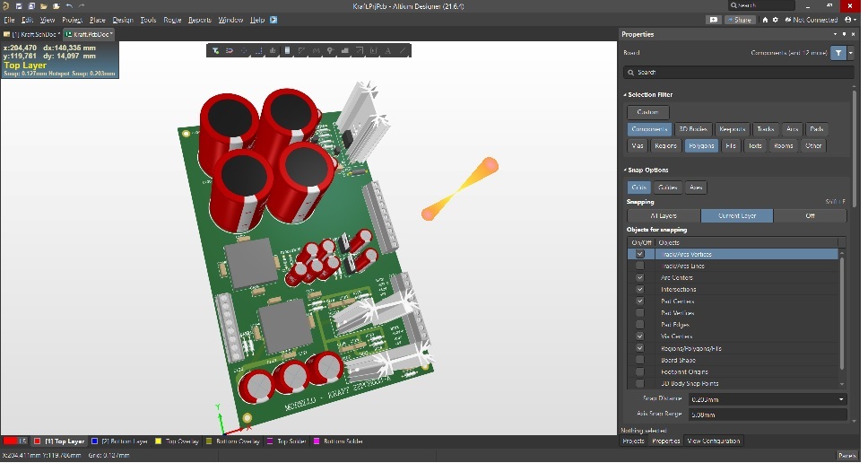This screenshot has height=463, width=868.
Task: Open the Panels button in status bar
Action: [x=847, y=457]
